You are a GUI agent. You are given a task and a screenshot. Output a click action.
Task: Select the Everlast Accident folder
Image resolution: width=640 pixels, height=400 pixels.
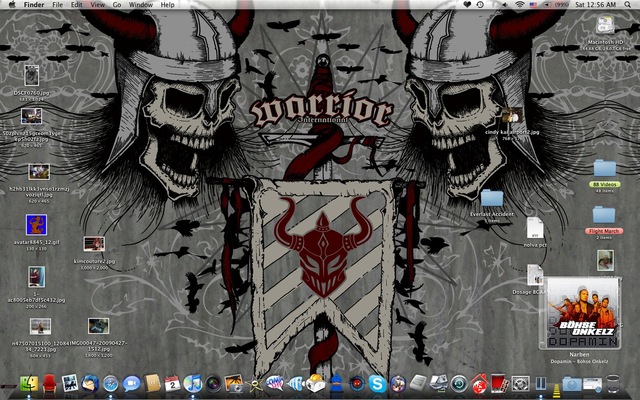492,198
